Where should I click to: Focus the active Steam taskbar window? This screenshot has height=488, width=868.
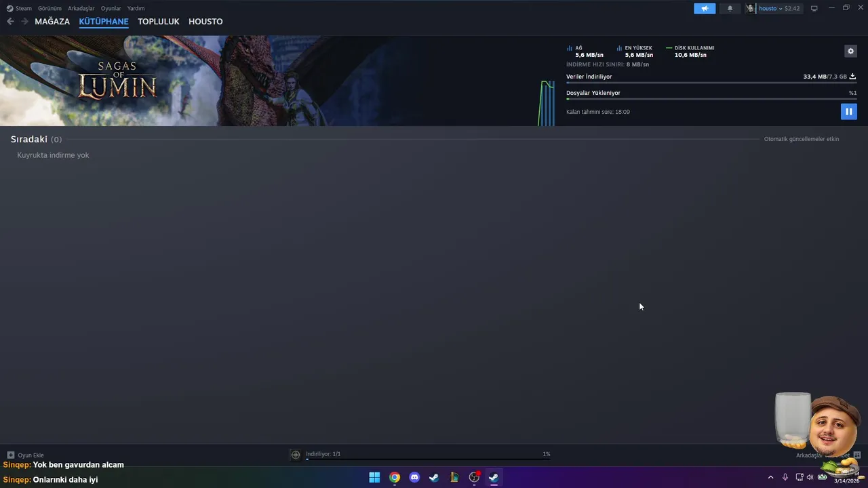pyautogui.click(x=494, y=477)
